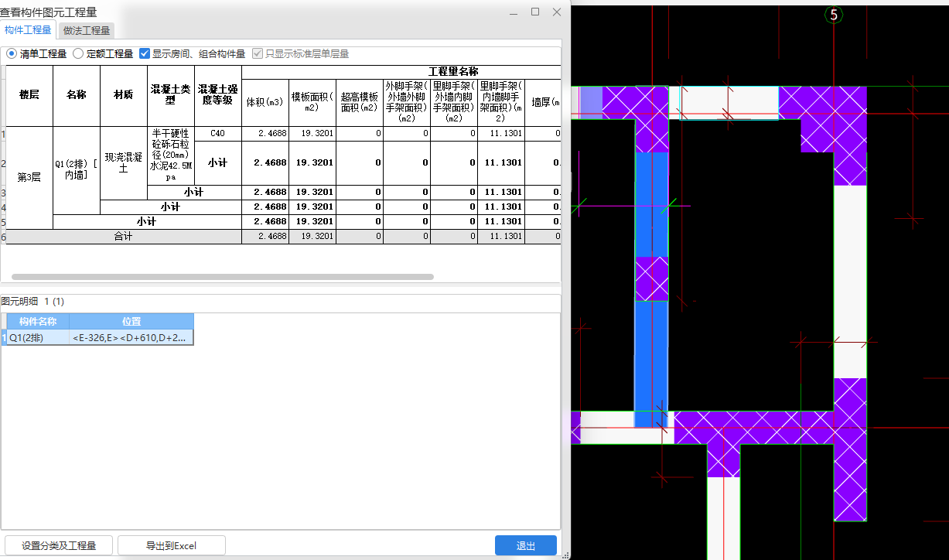
Task: Click the 体积(m3) column header
Action: tap(265, 102)
